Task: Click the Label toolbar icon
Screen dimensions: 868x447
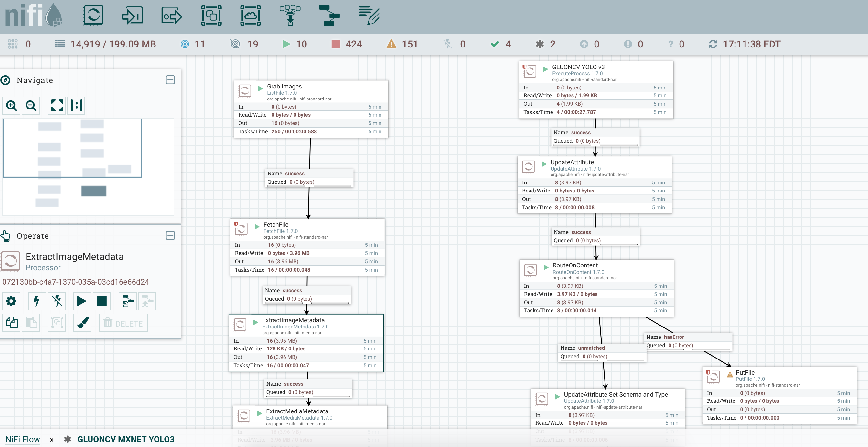Action: [369, 16]
